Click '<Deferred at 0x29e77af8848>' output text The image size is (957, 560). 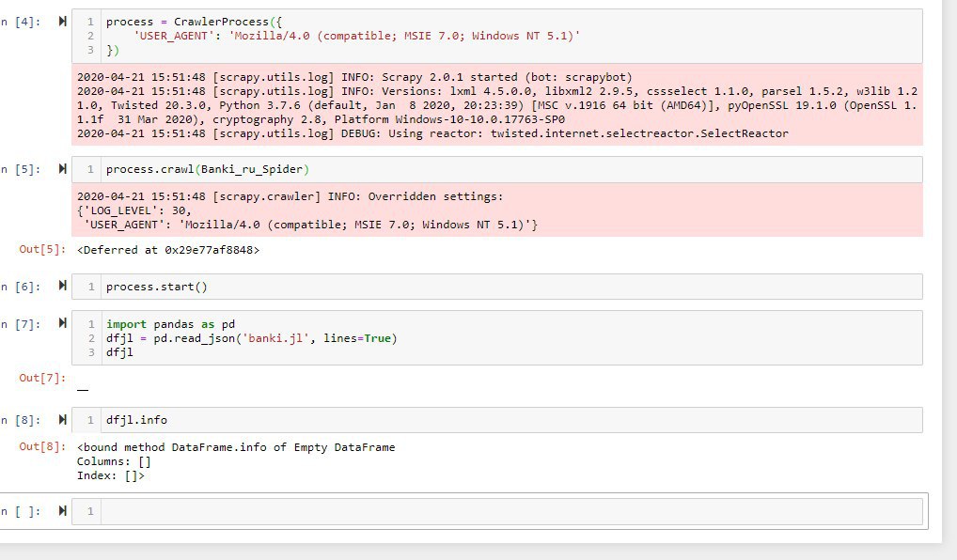(x=168, y=250)
